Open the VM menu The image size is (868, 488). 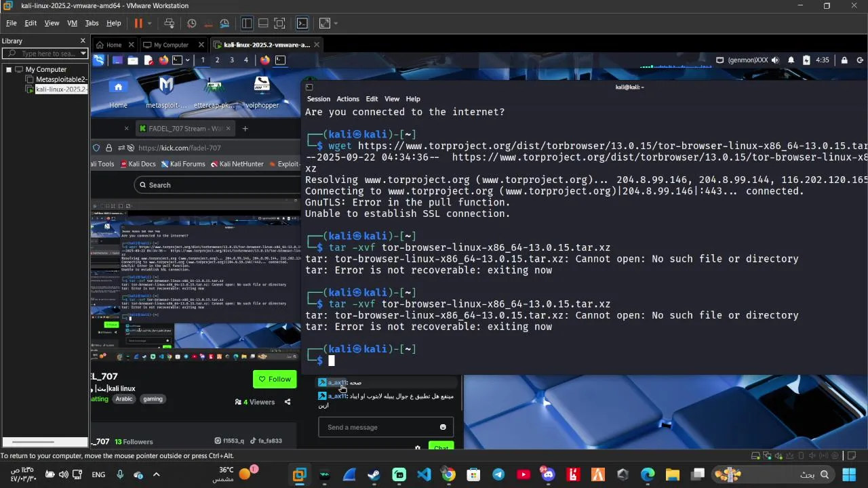pos(72,23)
